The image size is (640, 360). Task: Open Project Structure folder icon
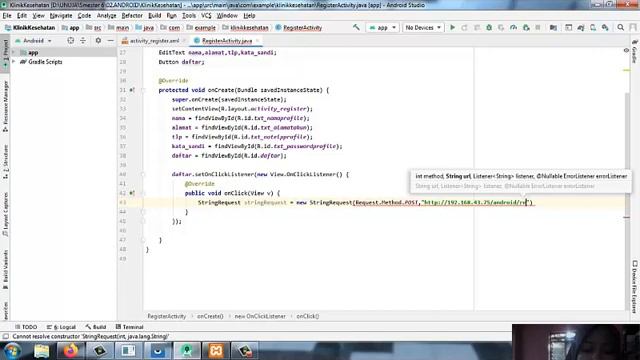tap(553, 27)
